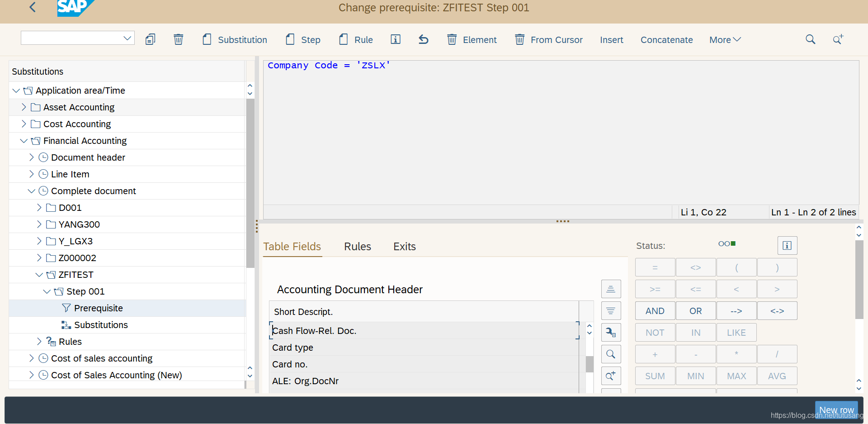Viewport: 868px width, 424px height.
Task: Click in the formula editor text area
Action: tap(561, 133)
